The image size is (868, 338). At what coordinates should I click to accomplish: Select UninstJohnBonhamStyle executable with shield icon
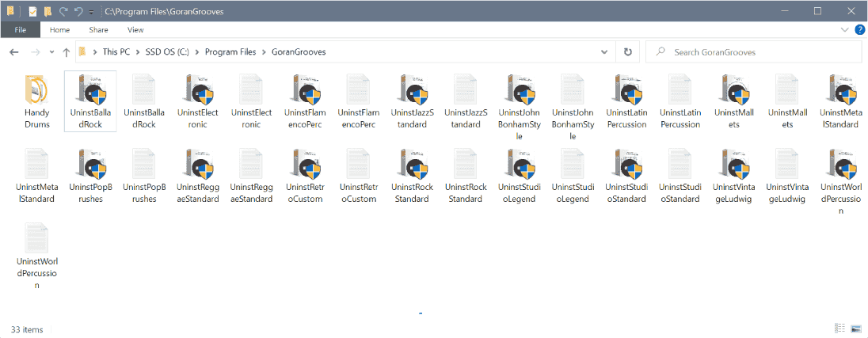pyautogui.click(x=520, y=108)
